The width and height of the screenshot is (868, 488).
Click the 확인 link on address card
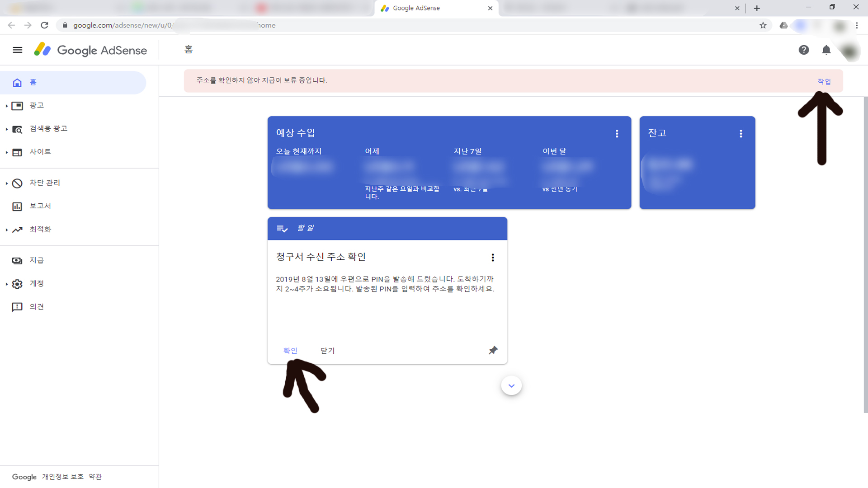[x=290, y=351]
